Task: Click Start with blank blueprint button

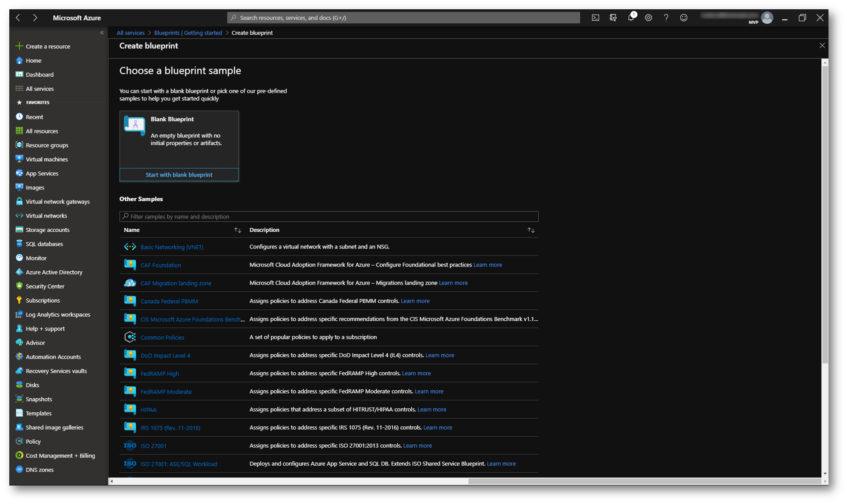Action: (179, 174)
